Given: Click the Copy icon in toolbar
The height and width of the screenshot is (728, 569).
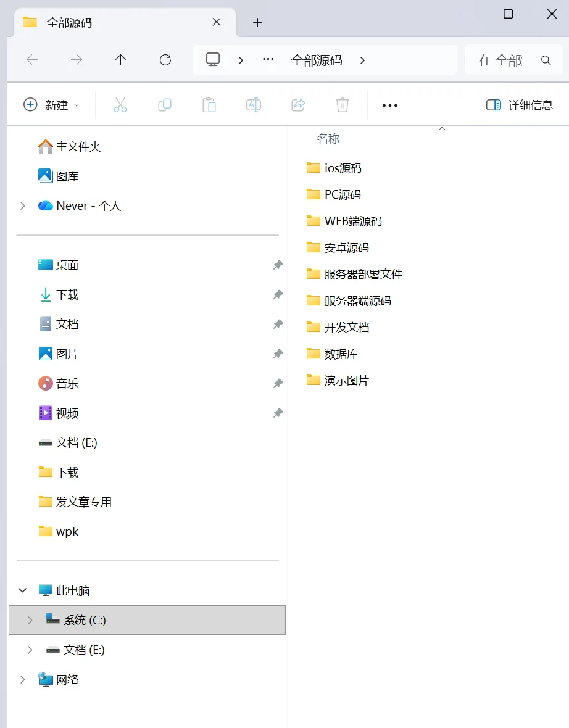Looking at the screenshot, I should (165, 105).
